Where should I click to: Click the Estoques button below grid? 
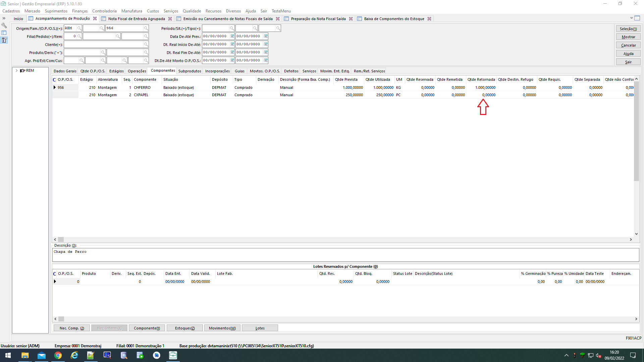click(x=184, y=328)
